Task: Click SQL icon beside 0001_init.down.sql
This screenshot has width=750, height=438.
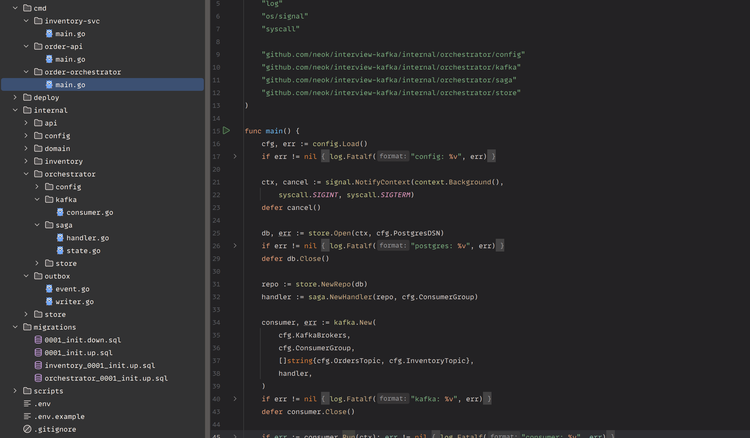Action: tap(38, 339)
